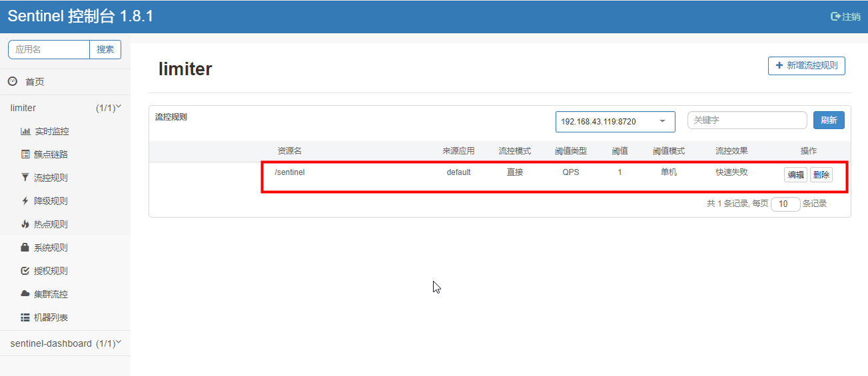Open the machine dropdown 192.168.43.119:8720
868x376 pixels.
tap(616, 122)
